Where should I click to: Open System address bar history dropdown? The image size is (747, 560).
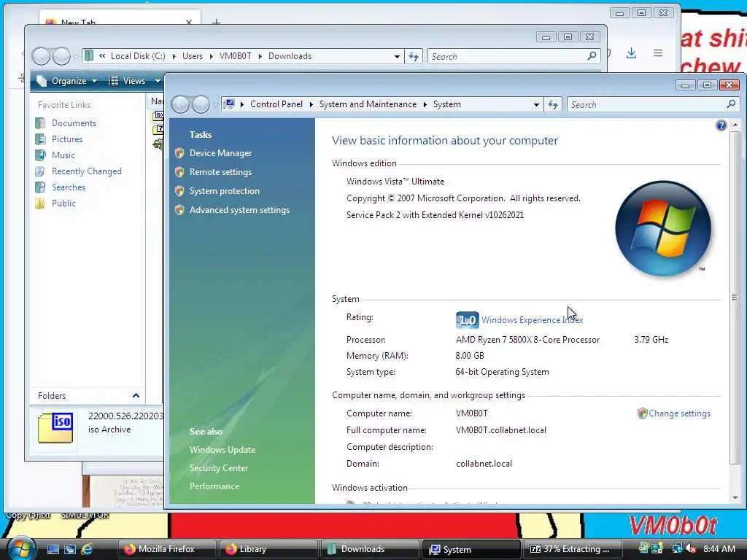536,104
